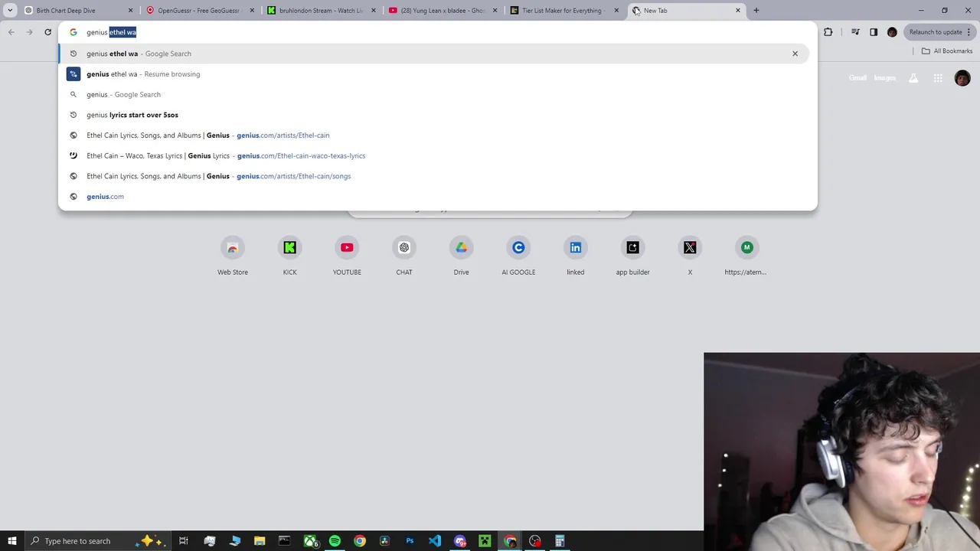Open the Images link
This screenshot has width=980, height=551.
(884, 78)
